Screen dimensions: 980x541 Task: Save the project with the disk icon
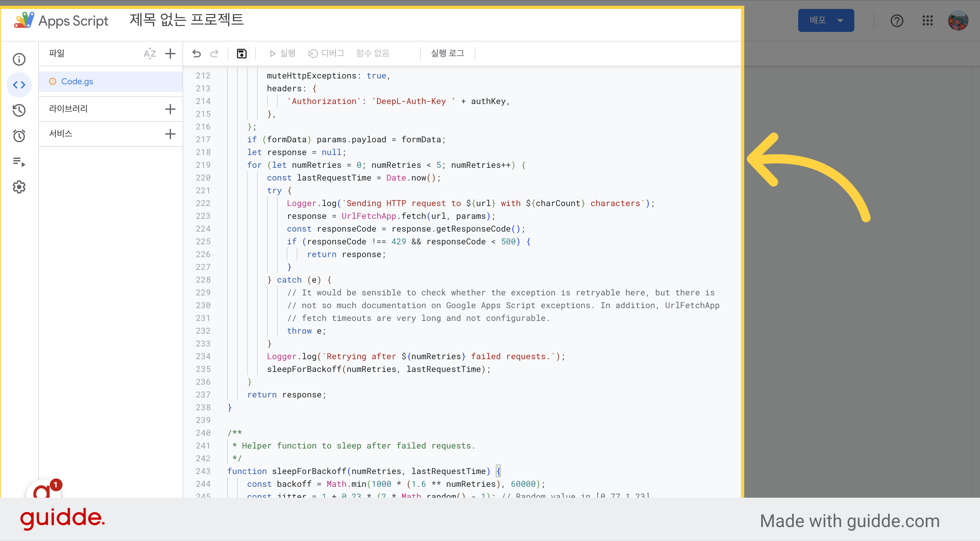click(241, 53)
